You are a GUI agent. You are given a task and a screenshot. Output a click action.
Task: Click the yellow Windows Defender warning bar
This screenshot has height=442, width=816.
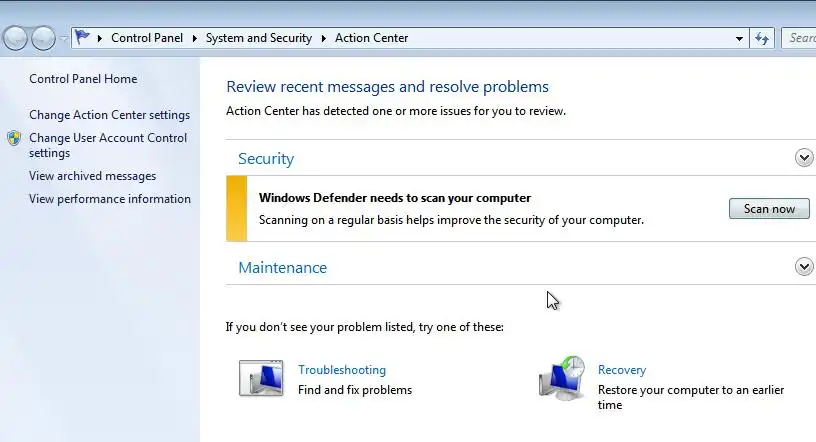[x=237, y=209]
